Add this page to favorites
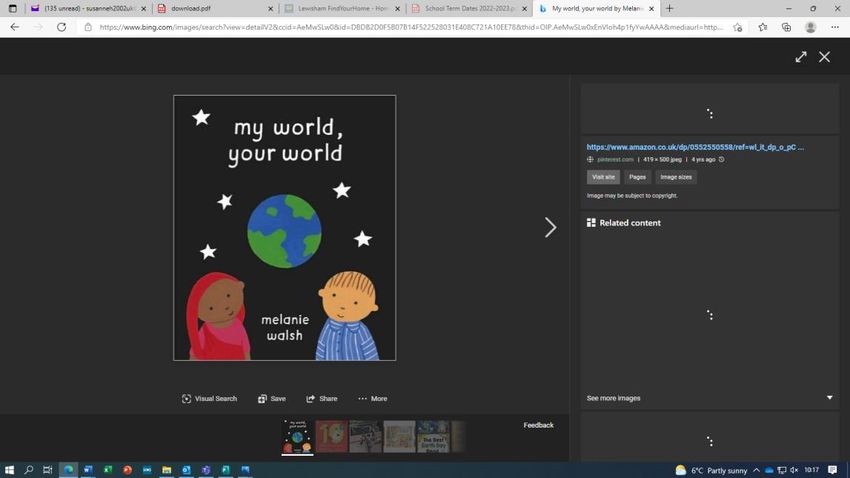Screen dimensions: 850x478 [x=737, y=27]
